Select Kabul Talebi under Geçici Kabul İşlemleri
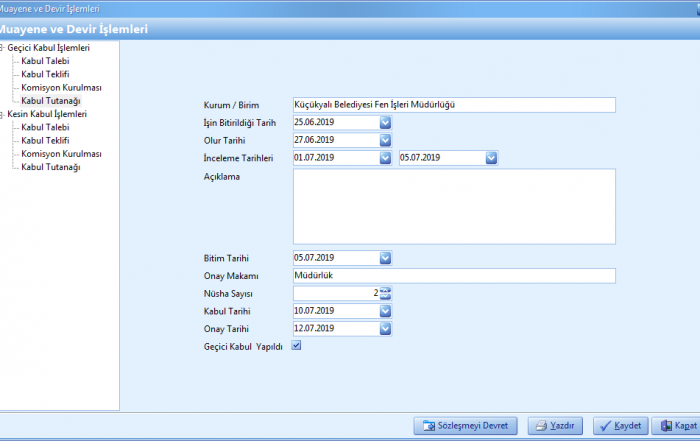The image size is (700, 441). (x=45, y=61)
